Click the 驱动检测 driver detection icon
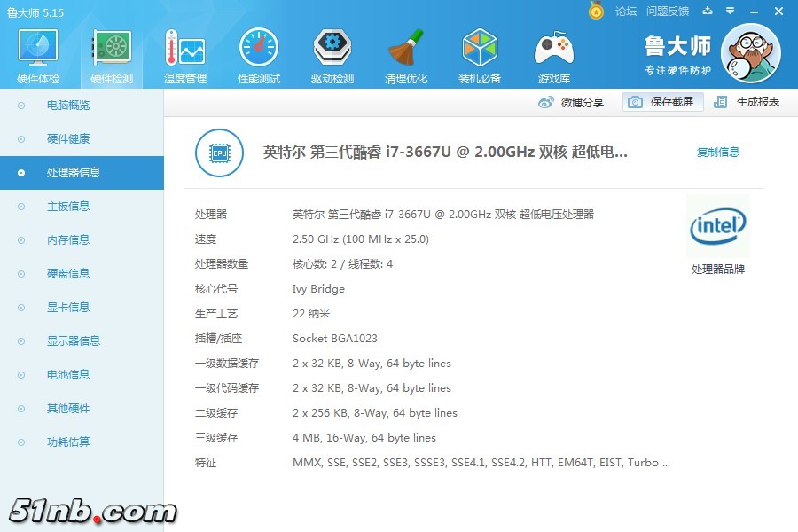This screenshot has width=798, height=532. coord(332,55)
